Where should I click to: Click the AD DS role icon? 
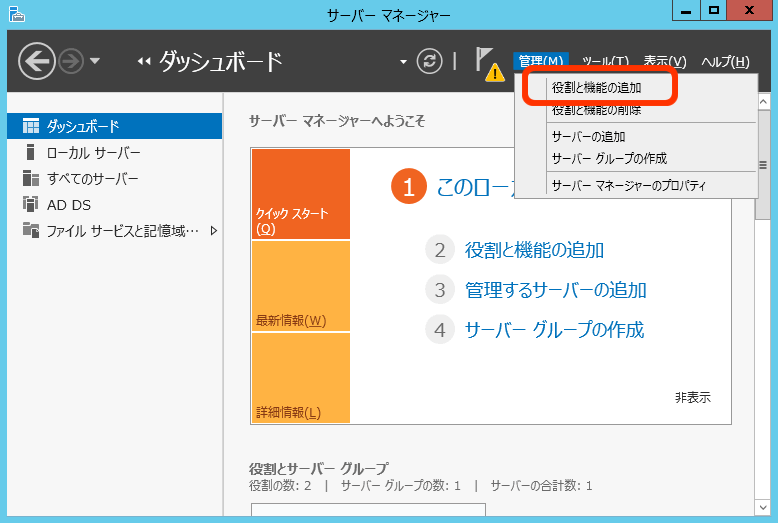coord(31,204)
